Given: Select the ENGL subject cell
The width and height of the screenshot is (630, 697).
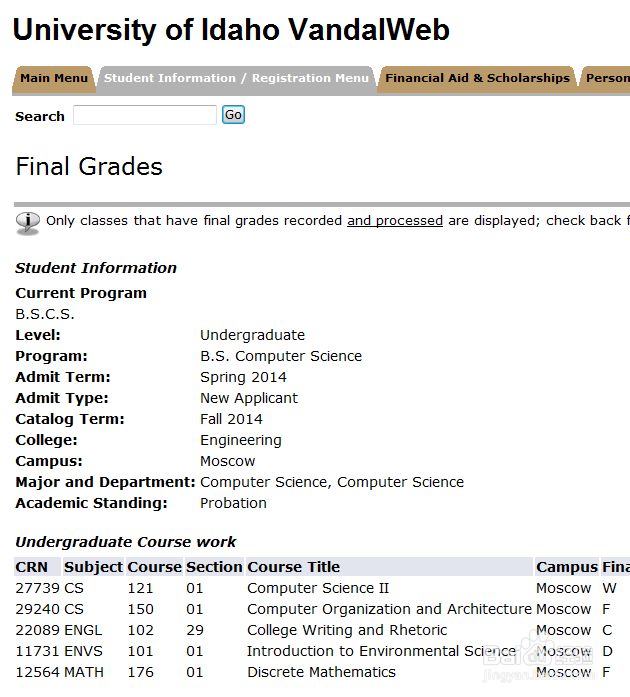Looking at the screenshot, I should pyautogui.click(x=83, y=630).
